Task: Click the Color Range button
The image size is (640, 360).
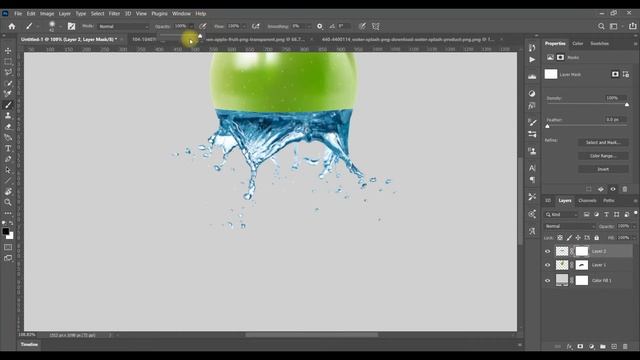Action: 603,156
